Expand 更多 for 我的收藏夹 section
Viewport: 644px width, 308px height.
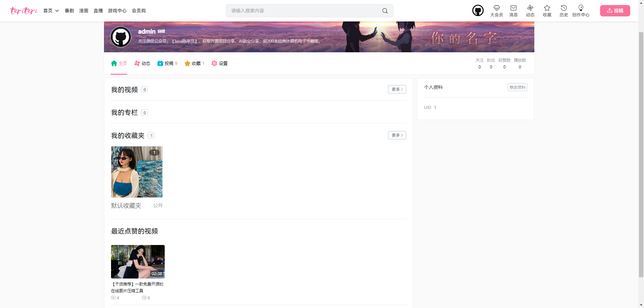coord(397,135)
